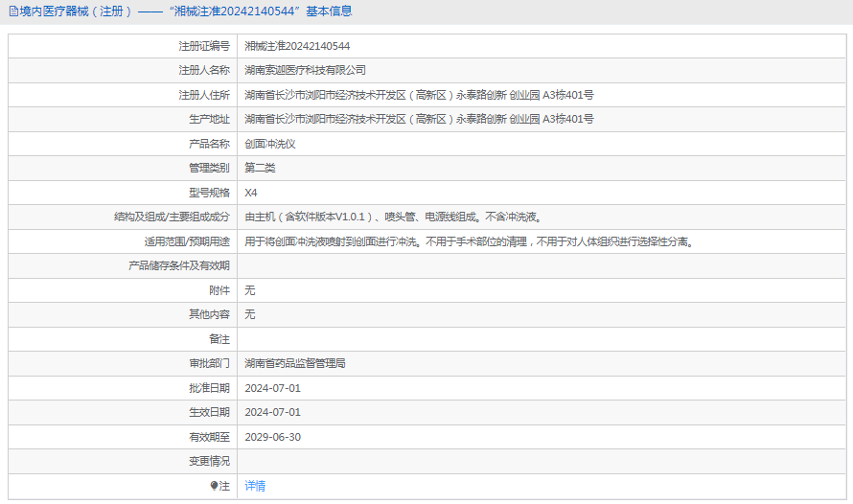
Task: Click the 备注 label
Action: click(219, 339)
